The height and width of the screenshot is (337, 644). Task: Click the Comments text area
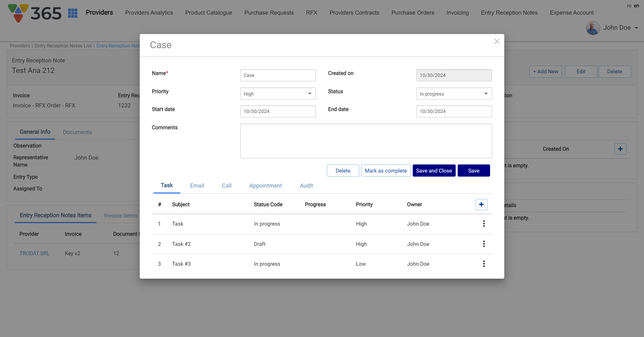366,141
